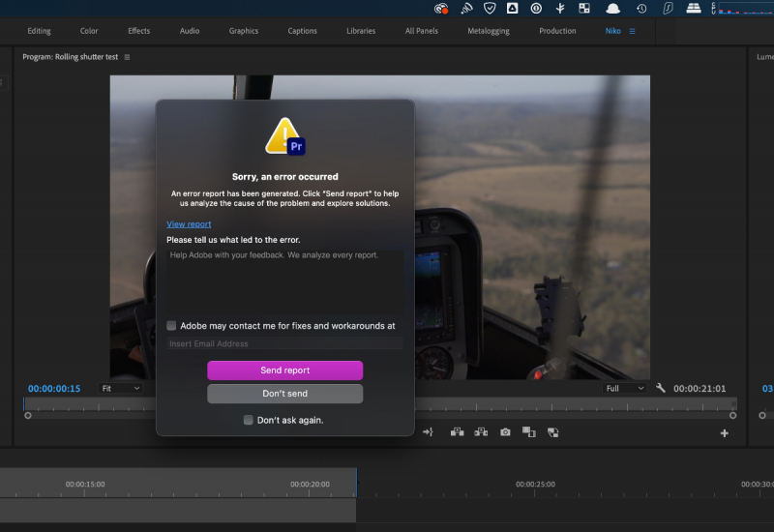
Task: Open the Niko workspace menu icon
Action: point(633,31)
